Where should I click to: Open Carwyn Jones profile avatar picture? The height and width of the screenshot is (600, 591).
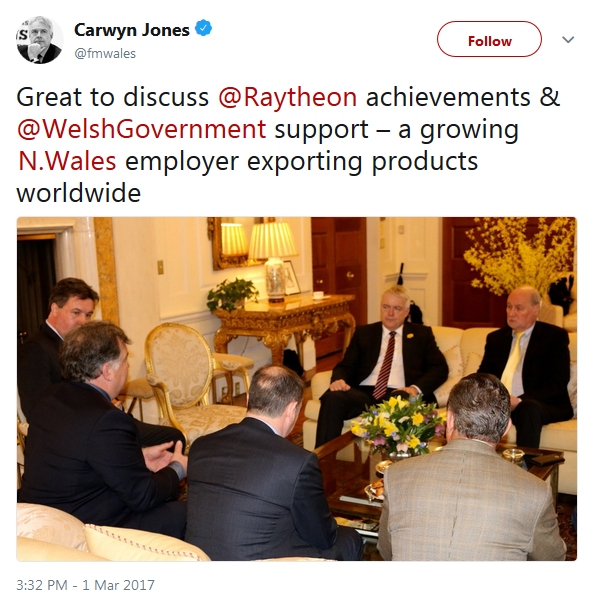[39, 40]
